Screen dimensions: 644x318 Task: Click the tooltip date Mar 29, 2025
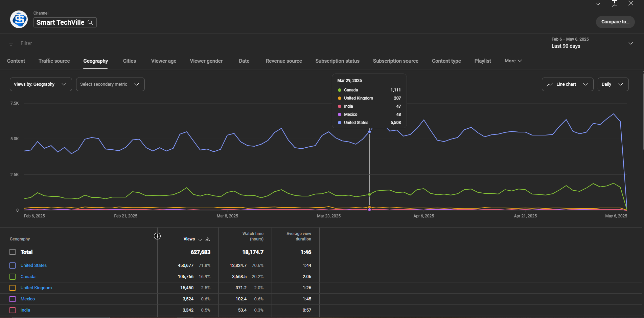pos(349,81)
